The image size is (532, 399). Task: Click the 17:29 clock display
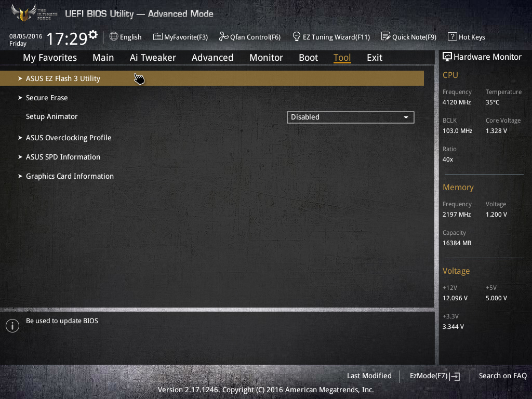pyautogui.click(x=67, y=38)
